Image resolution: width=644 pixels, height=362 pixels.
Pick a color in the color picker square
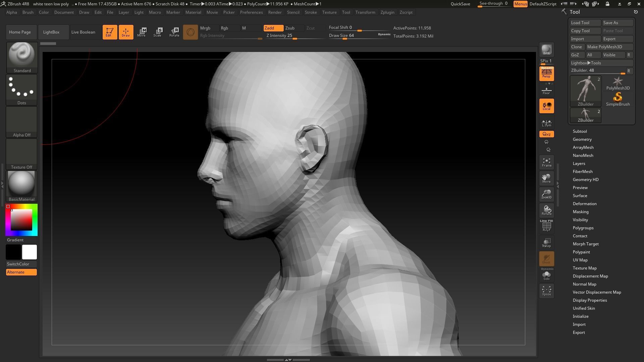21,220
